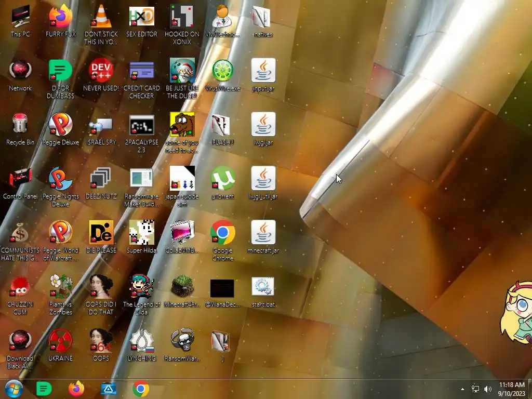Open Firefox from the taskbar
The width and height of the screenshot is (532, 399).
click(x=76, y=389)
